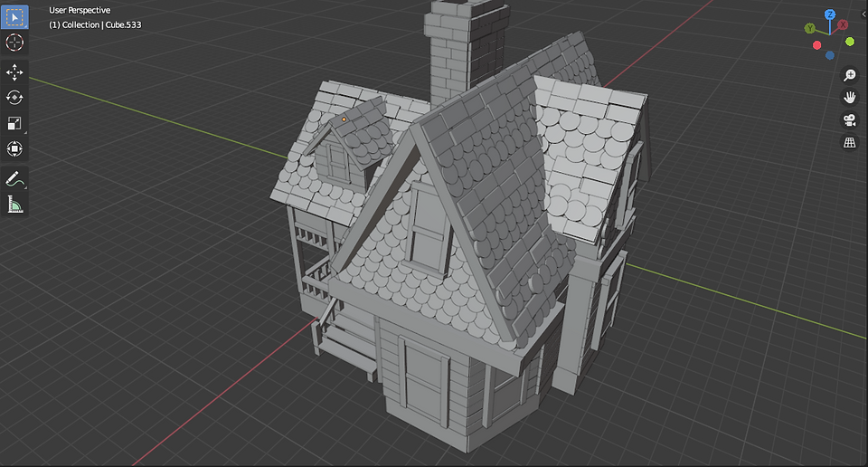868x467 pixels.
Task: Switch perspective/orthographic grid icon
Action: tap(849, 142)
